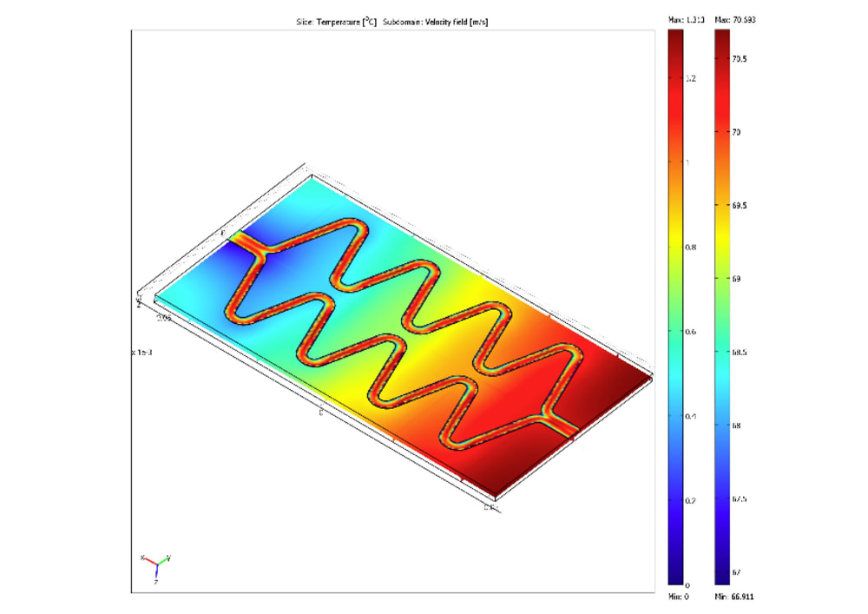The width and height of the screenshot is (868, 614).
Task: Click the temperature color legend bar
Action: click(x=722, y=307)
